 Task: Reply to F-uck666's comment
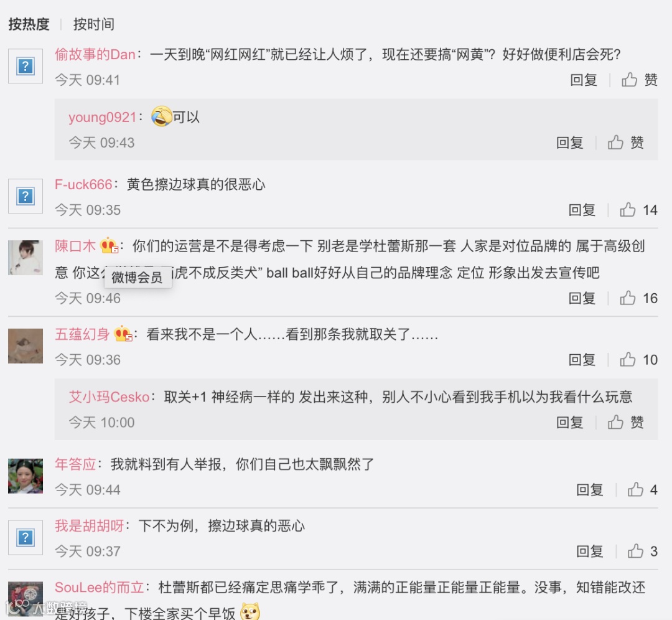[x=582, y=210]
